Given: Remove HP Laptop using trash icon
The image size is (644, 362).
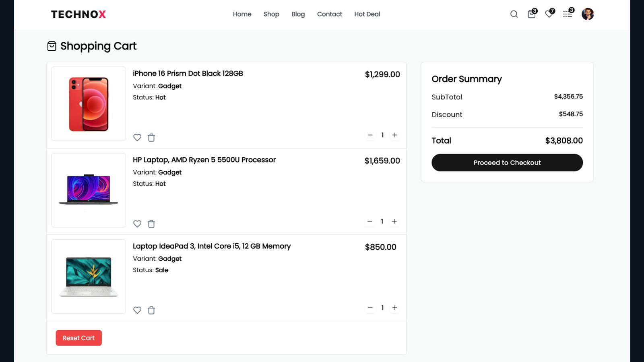Looking at the screenshot, I should pos(151,224).
